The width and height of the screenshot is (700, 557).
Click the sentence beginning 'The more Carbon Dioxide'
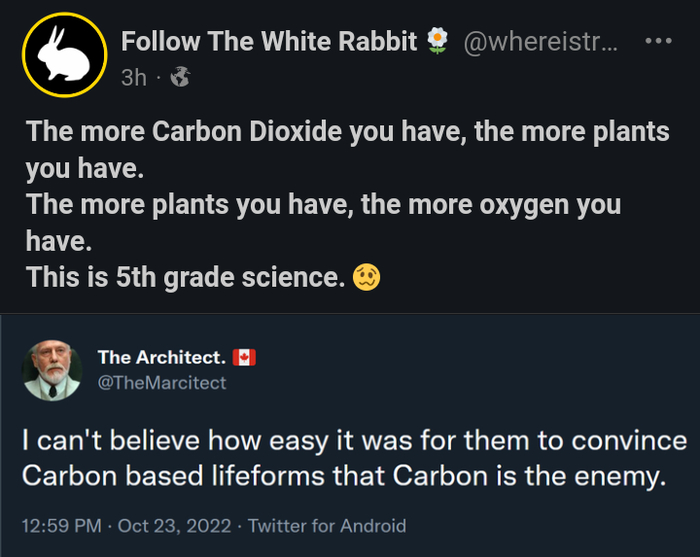tap(347, 150)
